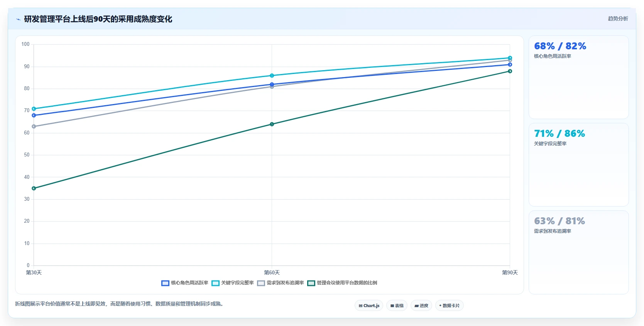Toggle the 需求到发布追溯率 legend series

(281, 283)
